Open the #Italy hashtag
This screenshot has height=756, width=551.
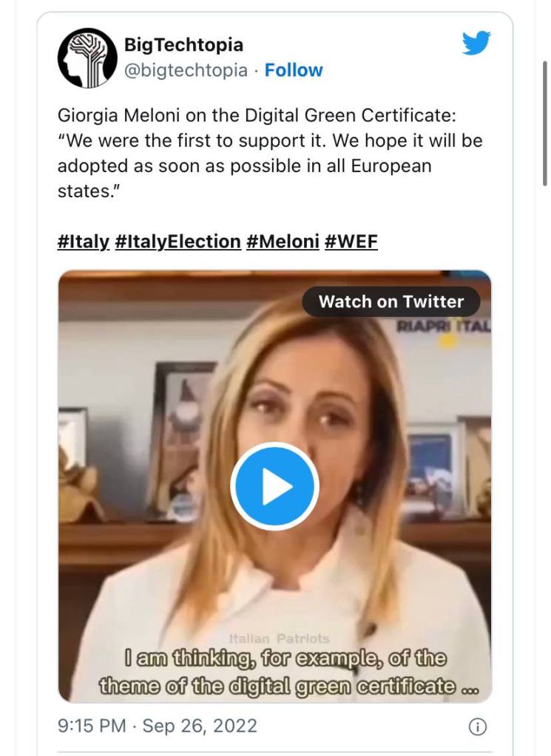83,242
